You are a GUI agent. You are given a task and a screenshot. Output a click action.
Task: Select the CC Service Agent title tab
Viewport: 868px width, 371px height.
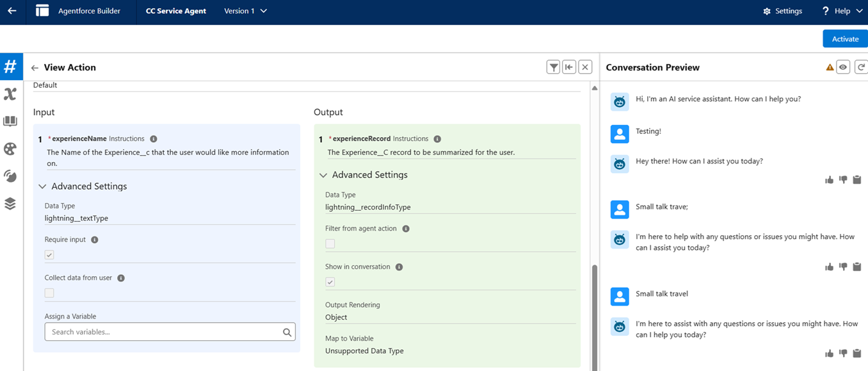coord(176,11)
